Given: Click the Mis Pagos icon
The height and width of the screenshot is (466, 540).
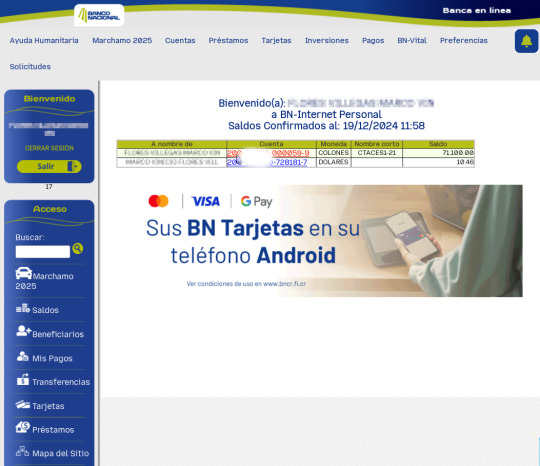Looking at the screenshot, I should coord(23,356).
